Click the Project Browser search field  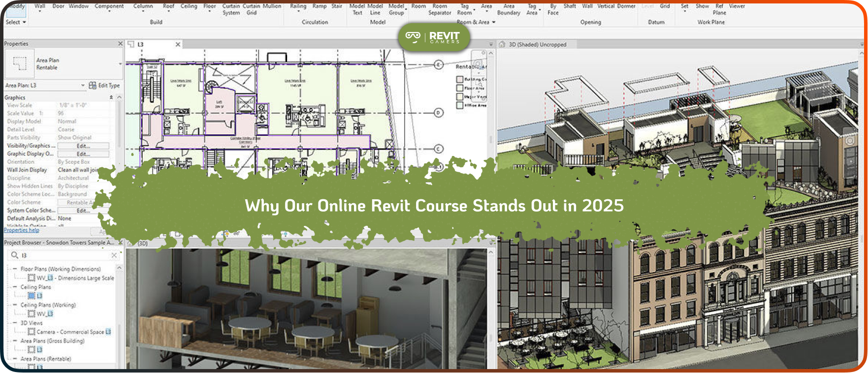(64, 255)
